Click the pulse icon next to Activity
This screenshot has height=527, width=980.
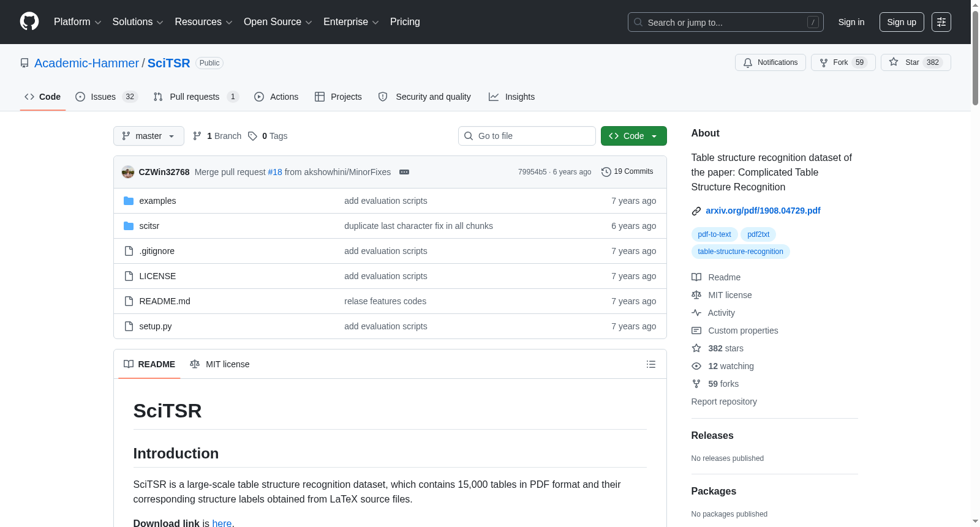coord(696,313)
